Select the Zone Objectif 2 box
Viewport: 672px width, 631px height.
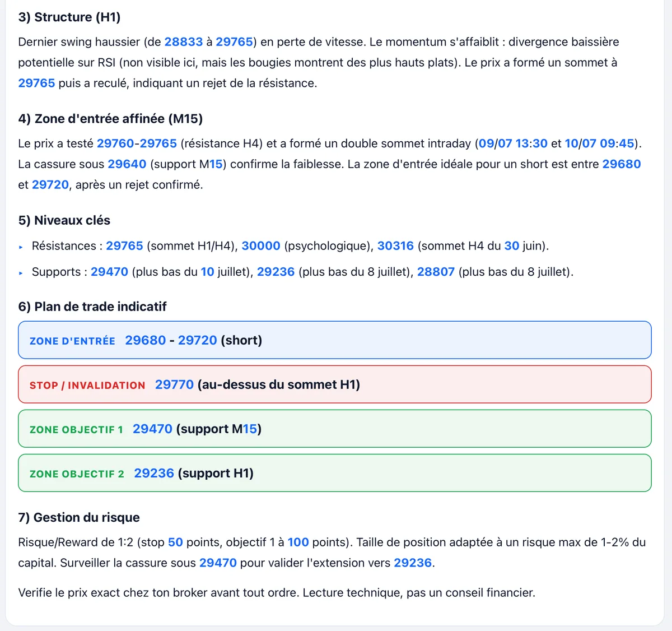point(335,473)
